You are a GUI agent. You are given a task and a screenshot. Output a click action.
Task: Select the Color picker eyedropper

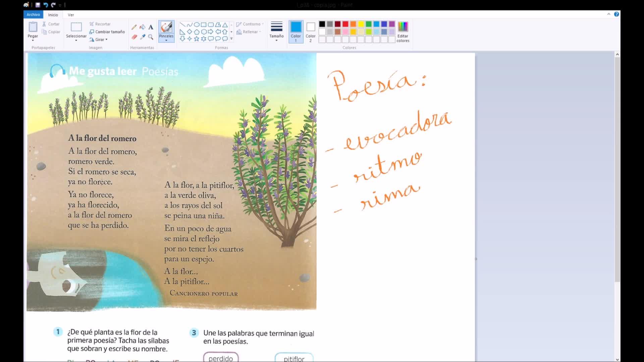143,37
